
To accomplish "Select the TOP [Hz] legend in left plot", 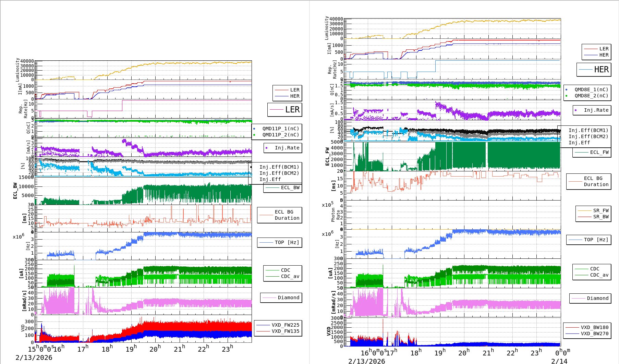I will pos(280,242).
